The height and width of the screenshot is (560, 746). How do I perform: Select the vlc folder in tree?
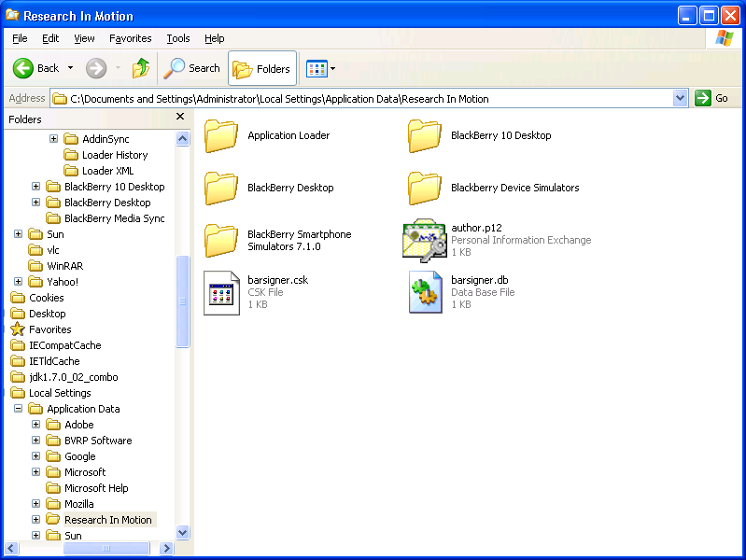pos(44,250)
